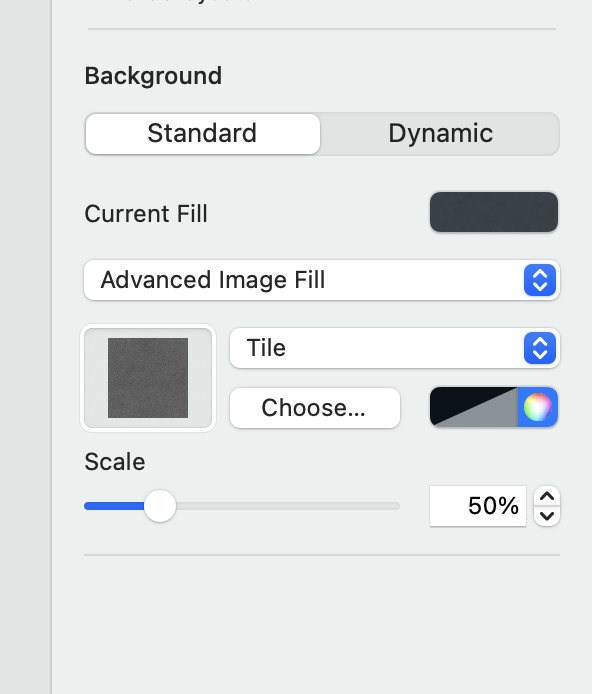Viewport: 592px width, 694px height.
Task: Select the gray texture image thumbnail
Action: coord(148,378)
